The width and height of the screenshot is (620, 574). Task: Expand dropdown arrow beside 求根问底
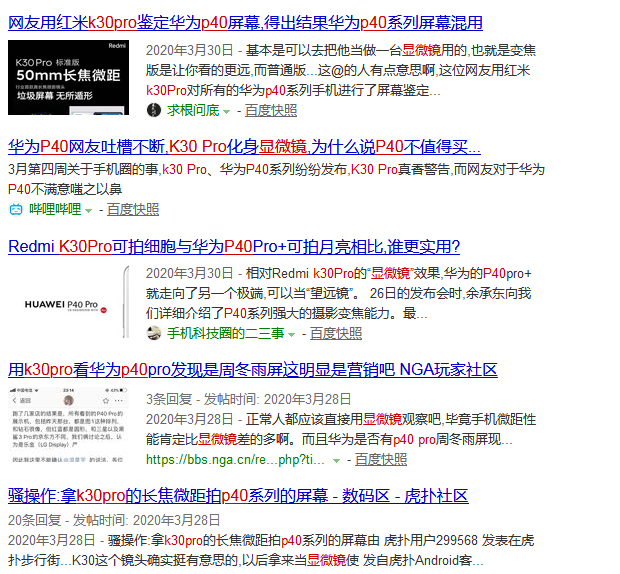coord(226,110)
